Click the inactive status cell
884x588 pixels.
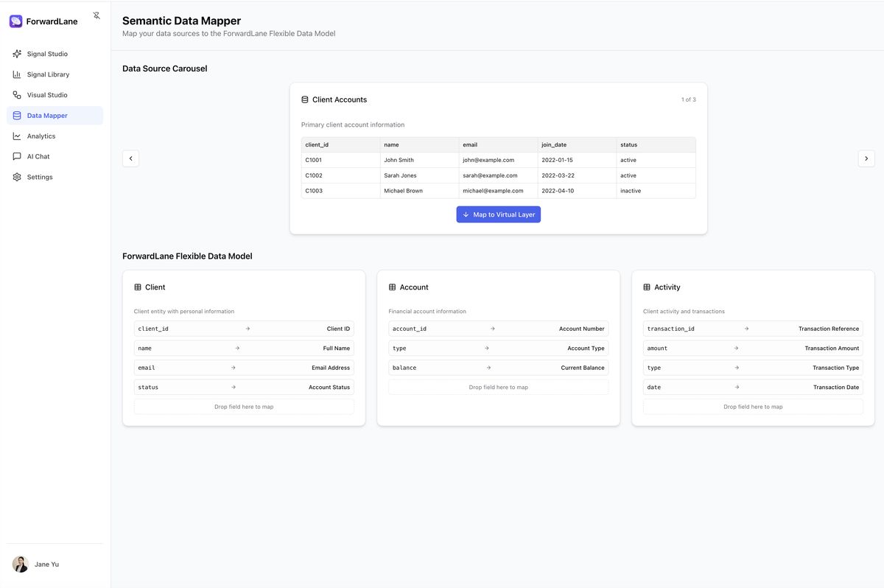click(656, 191)
